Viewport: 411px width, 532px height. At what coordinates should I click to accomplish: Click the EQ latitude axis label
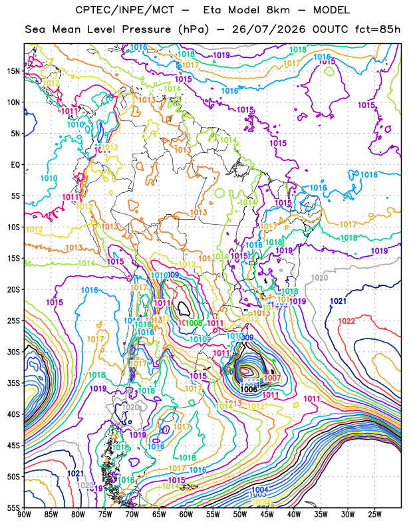coord(15,165)
